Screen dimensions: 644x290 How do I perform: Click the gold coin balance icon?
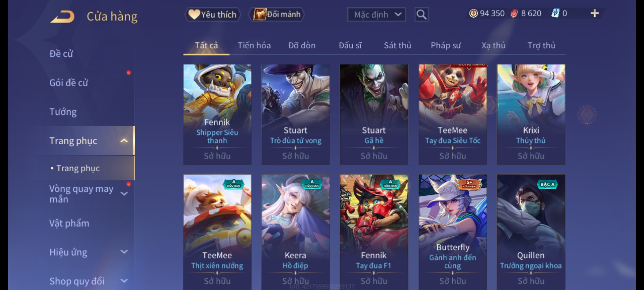pyautogui.click(x=473, y=13)
